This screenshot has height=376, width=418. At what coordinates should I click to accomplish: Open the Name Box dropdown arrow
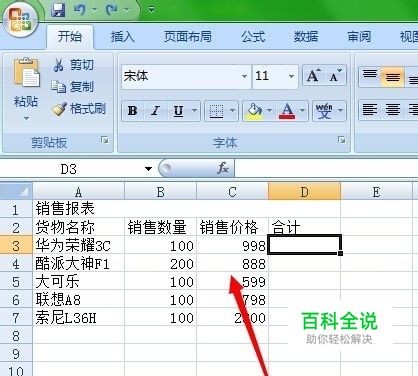148,169
